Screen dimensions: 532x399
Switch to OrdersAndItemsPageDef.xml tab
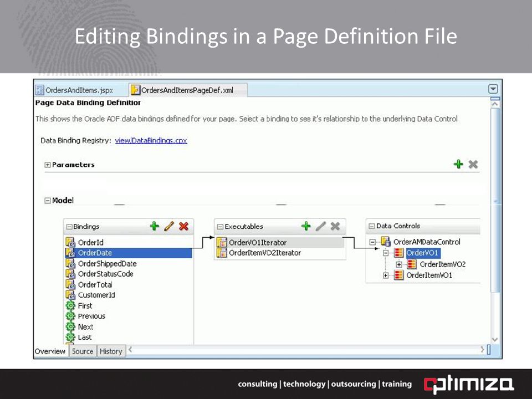click(x=188, y=90)
